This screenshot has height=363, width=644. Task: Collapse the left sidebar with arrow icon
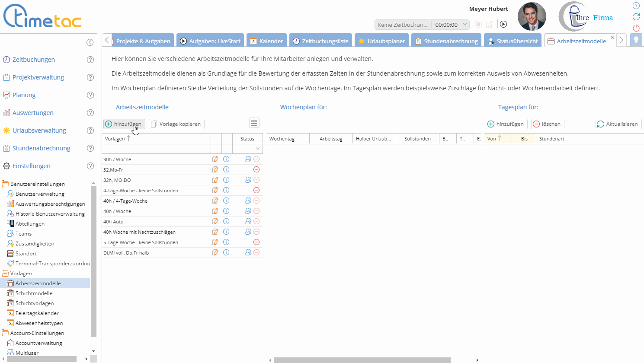coord(90,42)
